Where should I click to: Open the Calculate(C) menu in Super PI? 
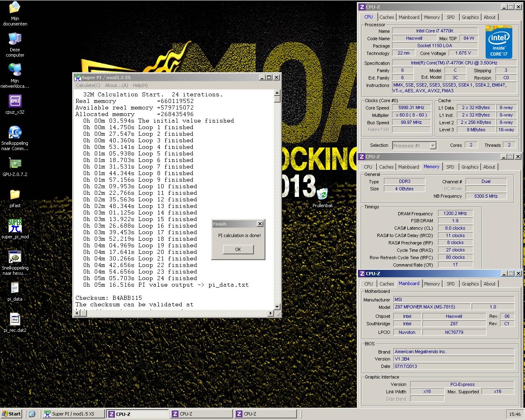pyautogui.click(x=88, y=85)
